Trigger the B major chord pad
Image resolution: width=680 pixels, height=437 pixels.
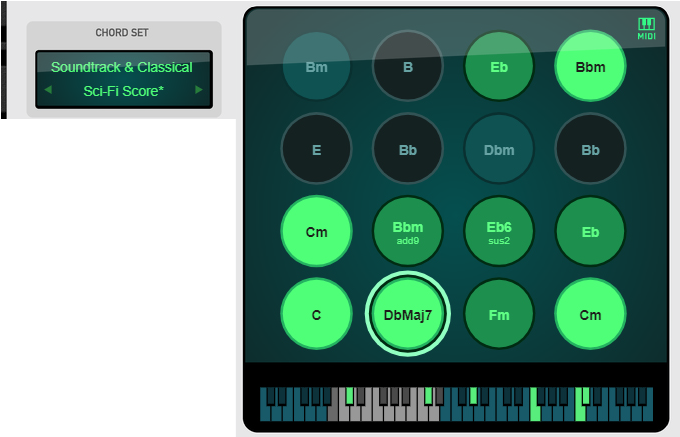point(407,67)
